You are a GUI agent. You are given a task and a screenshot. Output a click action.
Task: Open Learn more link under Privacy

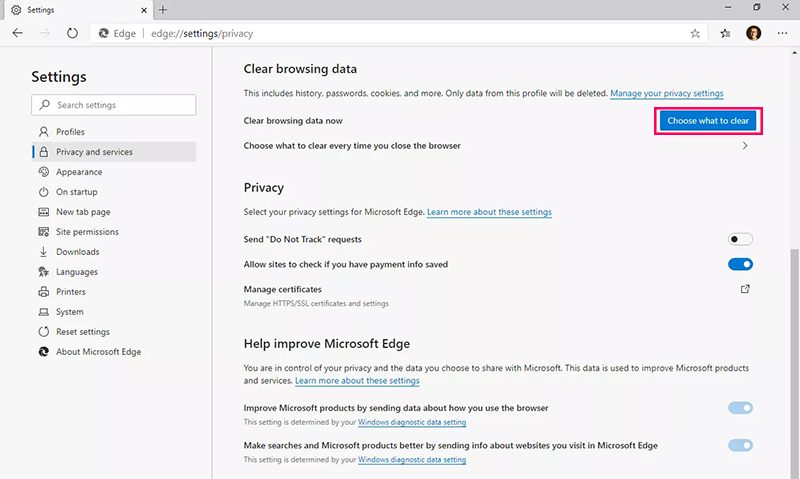[489, 212]
